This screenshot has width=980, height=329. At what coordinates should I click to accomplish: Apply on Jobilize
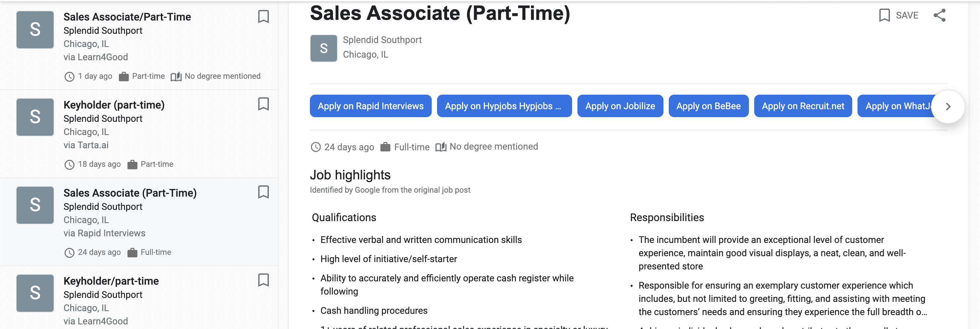point(620,106)
